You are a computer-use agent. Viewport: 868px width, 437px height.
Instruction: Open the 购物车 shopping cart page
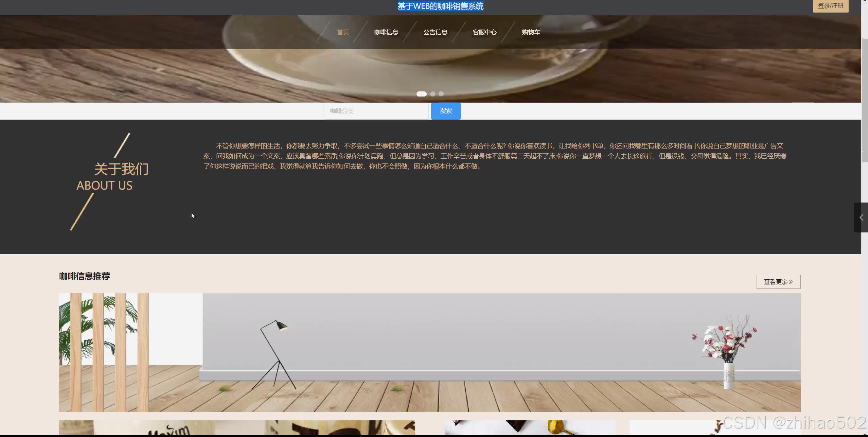pyautogui.click(x=530, y=32)
